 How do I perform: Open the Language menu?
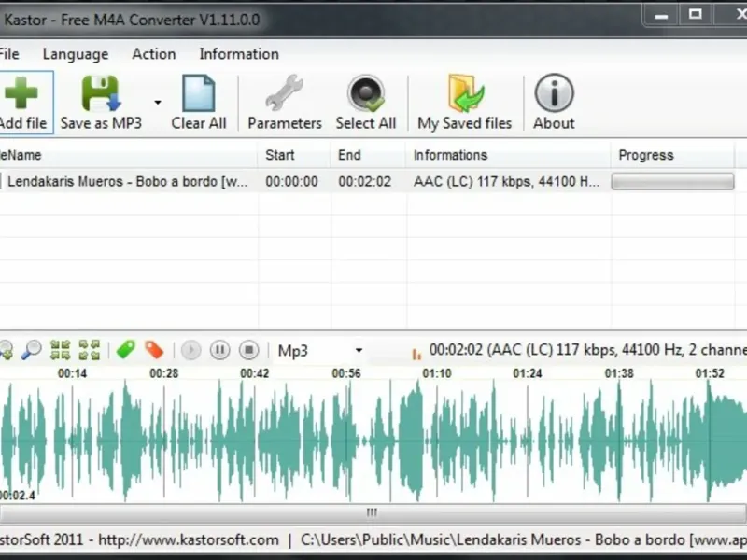[76, 54]
